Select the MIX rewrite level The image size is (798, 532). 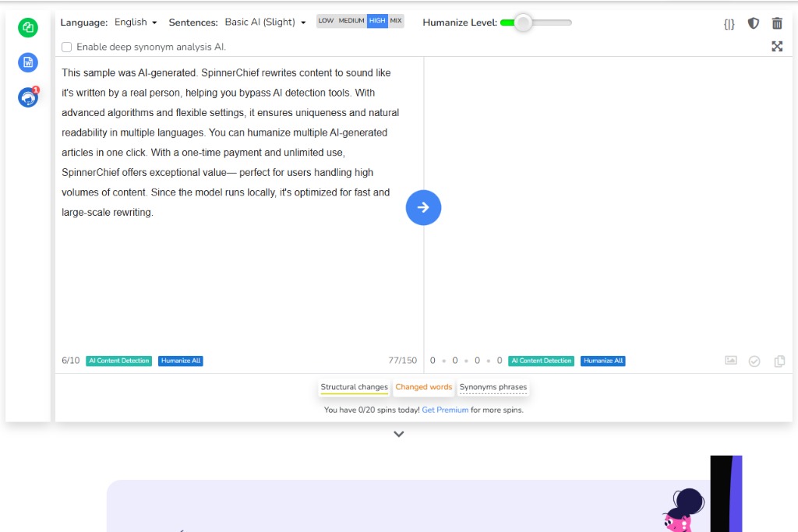[x=396, y=21]
